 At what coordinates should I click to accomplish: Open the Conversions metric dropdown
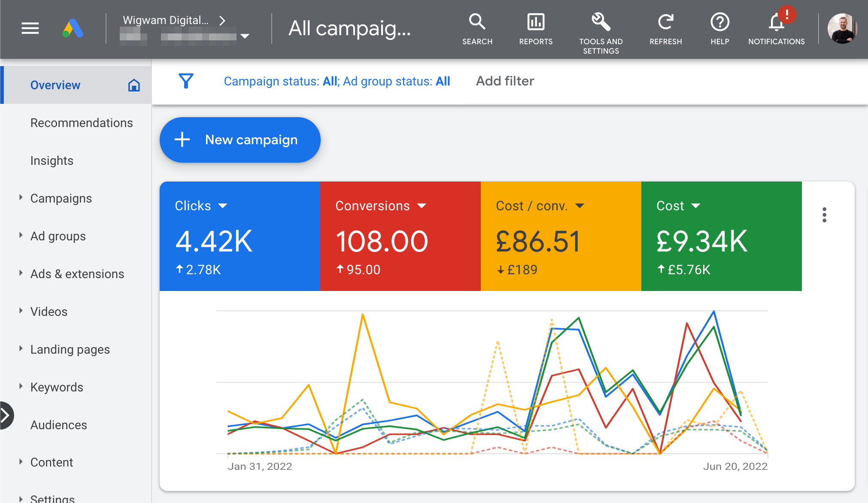[422, 206]
